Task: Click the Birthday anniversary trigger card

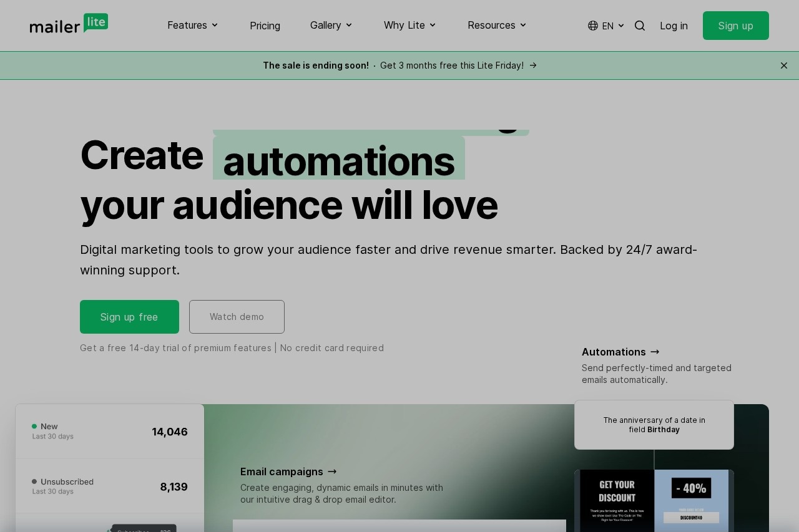Action: (x=654, y=425)
